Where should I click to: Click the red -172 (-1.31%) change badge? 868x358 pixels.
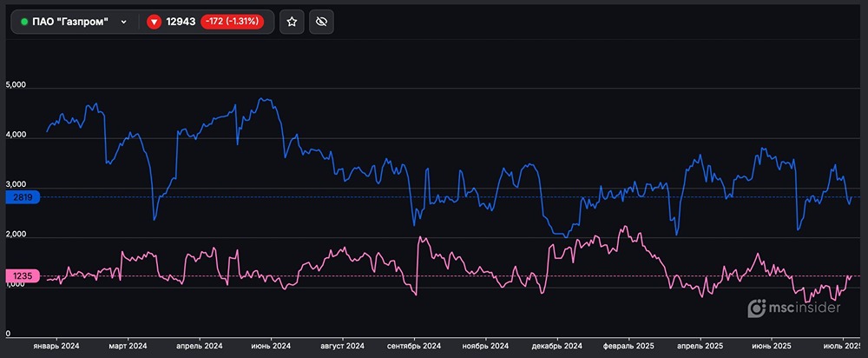click(x=234, y=22)
